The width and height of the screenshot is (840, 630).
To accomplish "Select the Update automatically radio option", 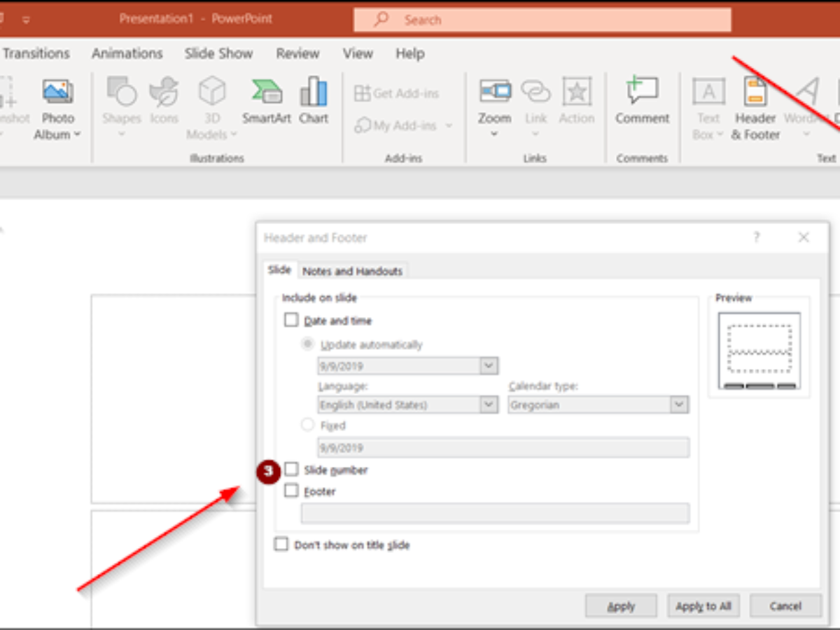I will pos(307,344).
